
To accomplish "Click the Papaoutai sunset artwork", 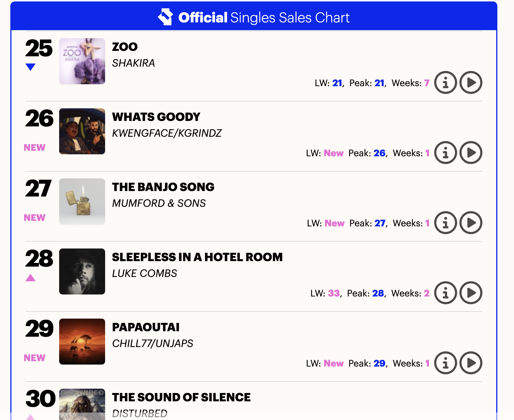I will (82, 342).
